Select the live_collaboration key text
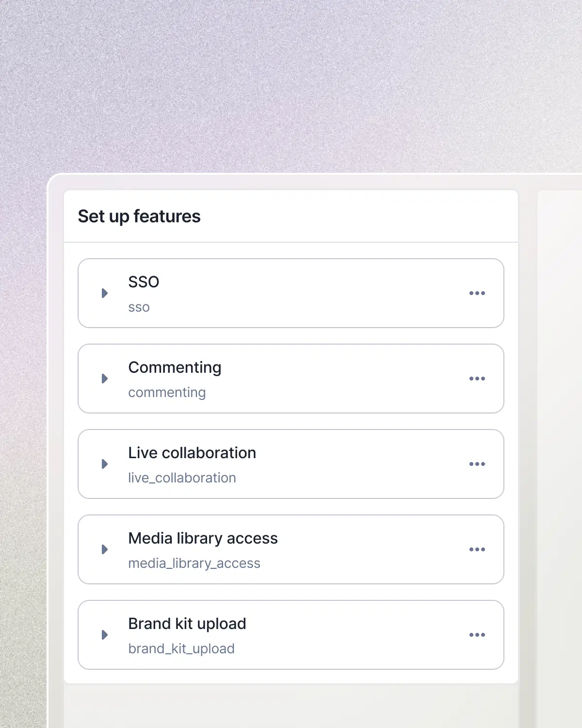This screenshot has width=582, height=728. pos(182,478)
